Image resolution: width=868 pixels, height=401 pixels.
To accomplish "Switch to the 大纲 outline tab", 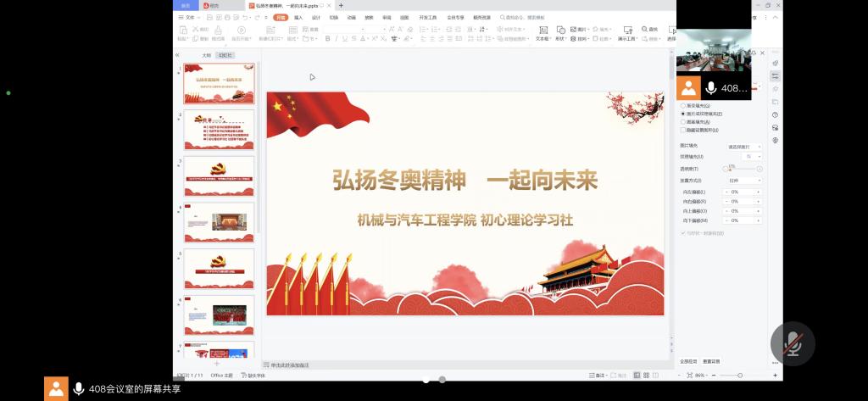I will 205,55.
